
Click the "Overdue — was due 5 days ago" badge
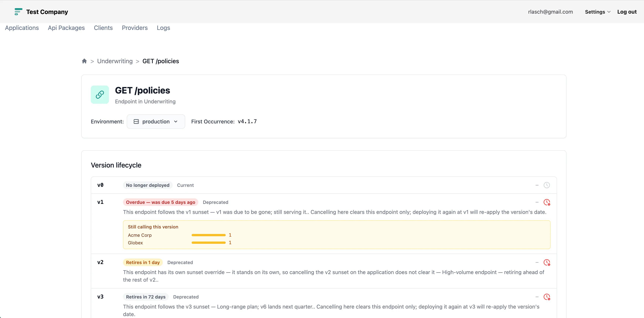tap(161, 202)
